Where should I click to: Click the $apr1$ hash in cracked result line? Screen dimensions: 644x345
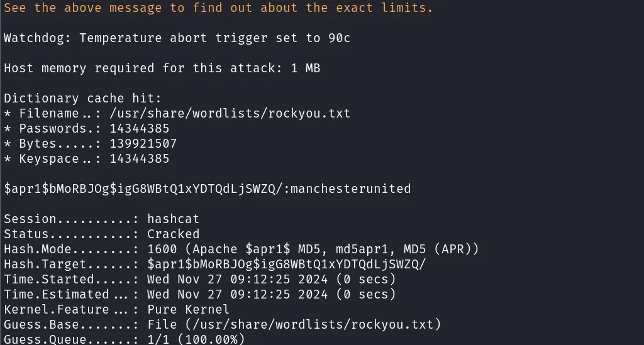point(143,189)
